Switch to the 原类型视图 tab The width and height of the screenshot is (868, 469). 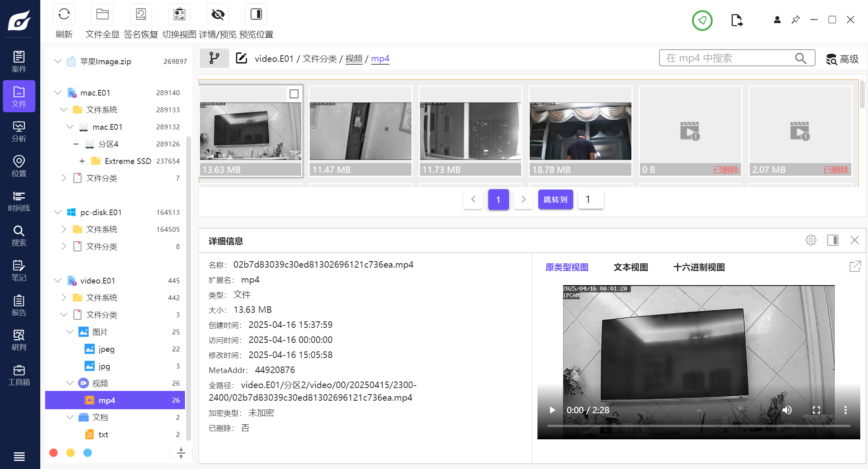coord(567,267)
